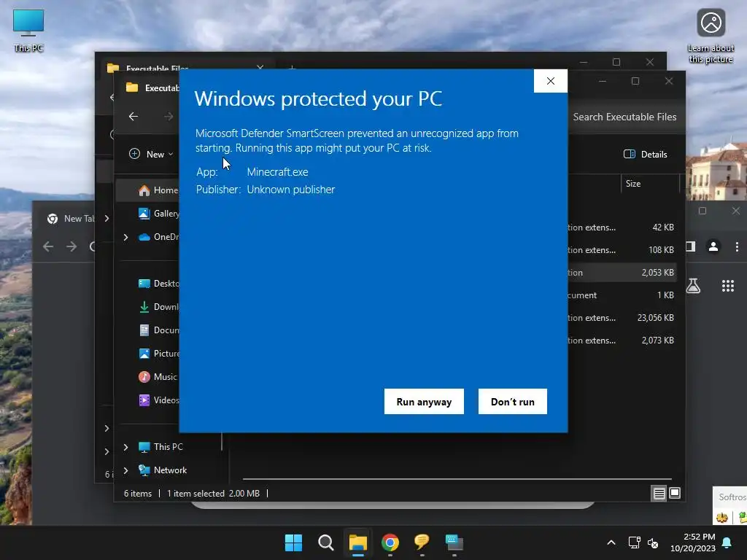
Task: Select the file row sized 2,073 KB
Action: 622,340
